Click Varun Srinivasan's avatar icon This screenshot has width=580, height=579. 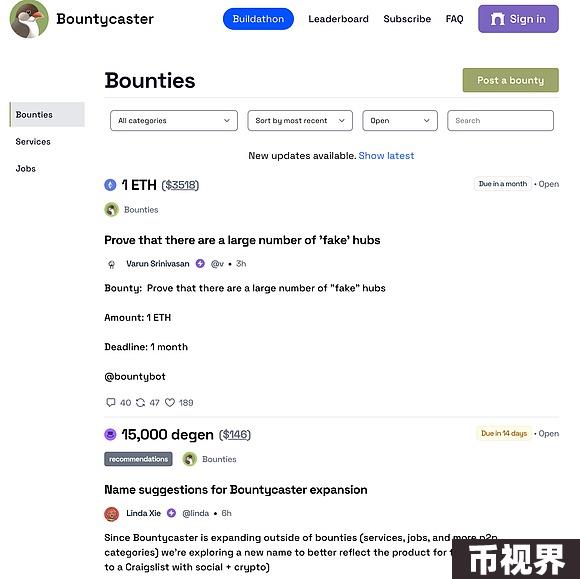[111, 264]
